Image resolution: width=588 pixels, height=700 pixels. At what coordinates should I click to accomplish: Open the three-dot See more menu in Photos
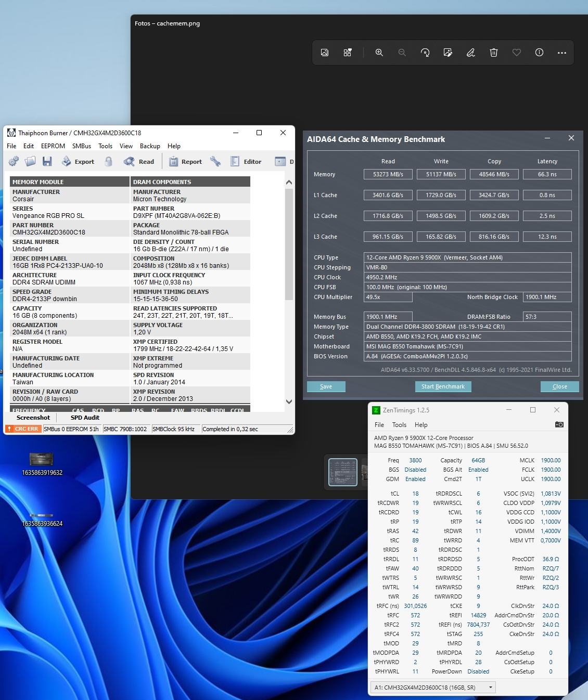click(x=562, y=53)
